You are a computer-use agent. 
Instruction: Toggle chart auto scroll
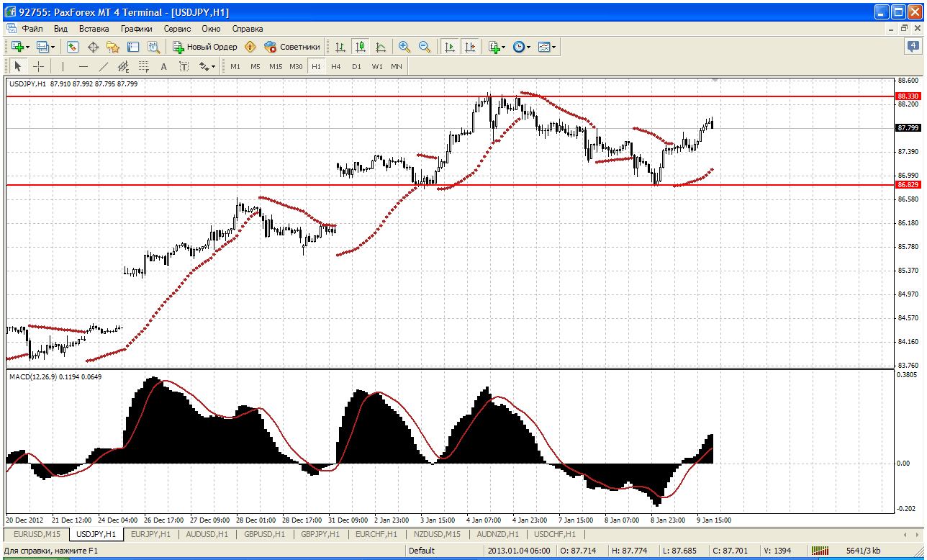point(450,47)
